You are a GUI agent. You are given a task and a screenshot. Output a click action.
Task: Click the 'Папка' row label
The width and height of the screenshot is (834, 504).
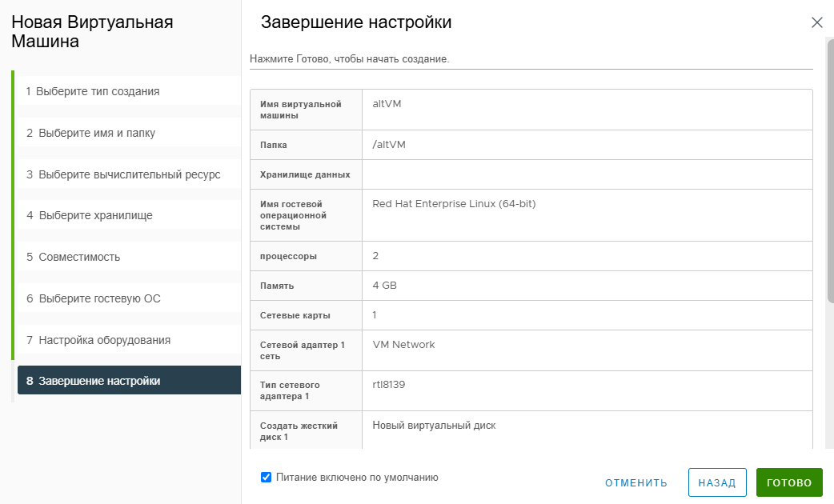click(274, 144)
